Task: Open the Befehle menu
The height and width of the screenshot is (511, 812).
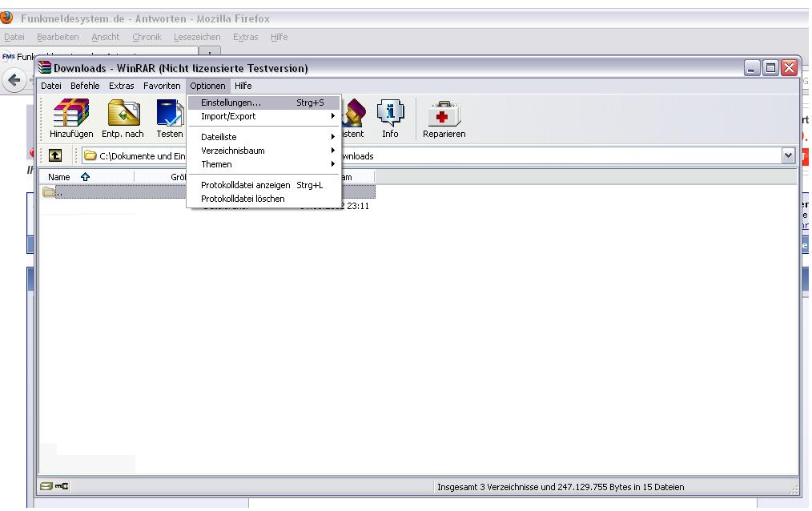Action: click(85, 86)
